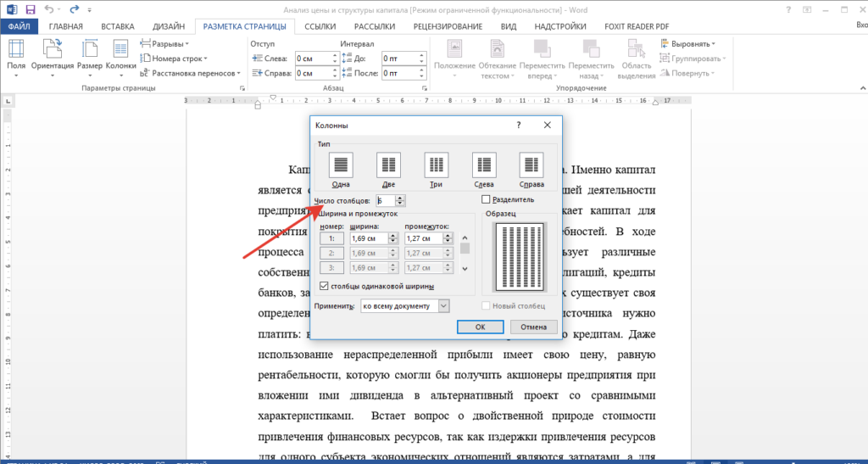
Task: Pick the 'Три' three-column preset icon
Action: point(436,165)
